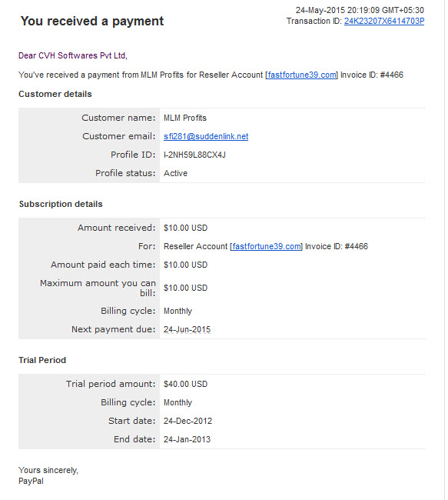Open customer email sfi281@suddenlink.net
The image size is (448, 500).
[x=206, y=136]
